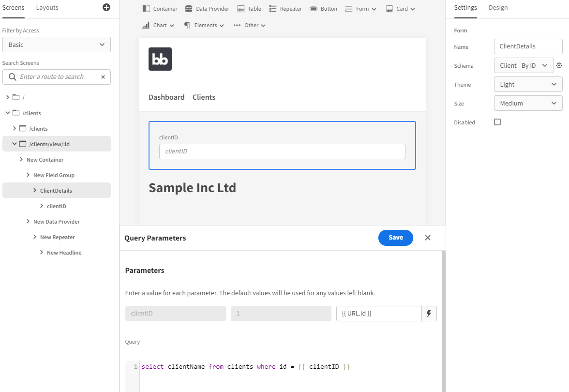Open schema settings gear icon
Screen dimensions: 569x392
[x=559, y=65]
